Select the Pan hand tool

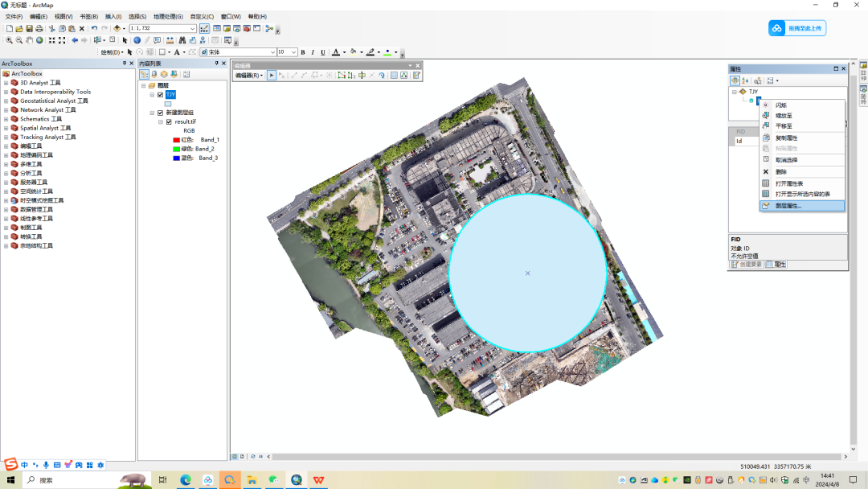[30, 40]
